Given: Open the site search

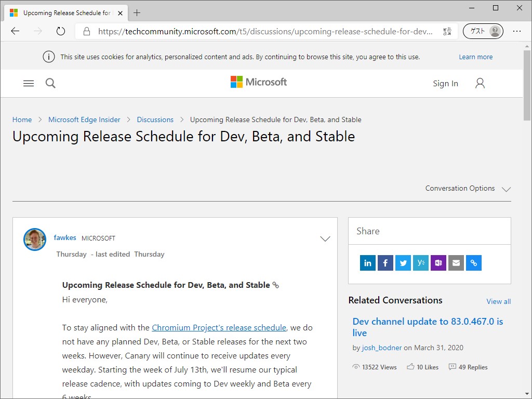Looking at the screenshot, I should tap(50, 83).
